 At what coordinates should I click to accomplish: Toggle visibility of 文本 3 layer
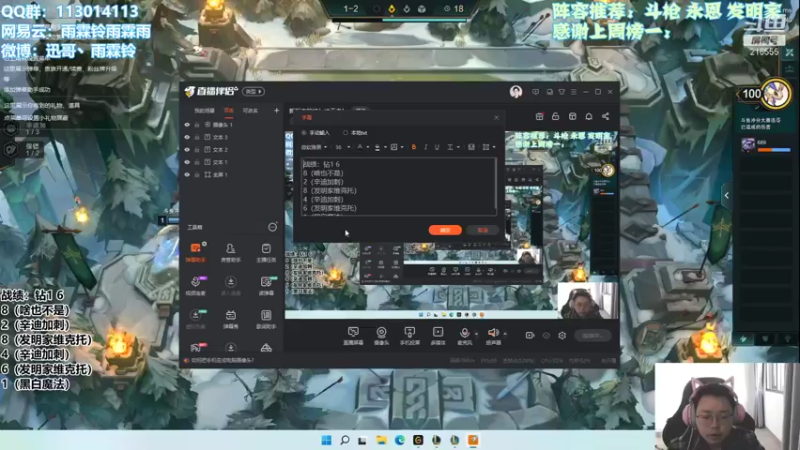(187, 137)
